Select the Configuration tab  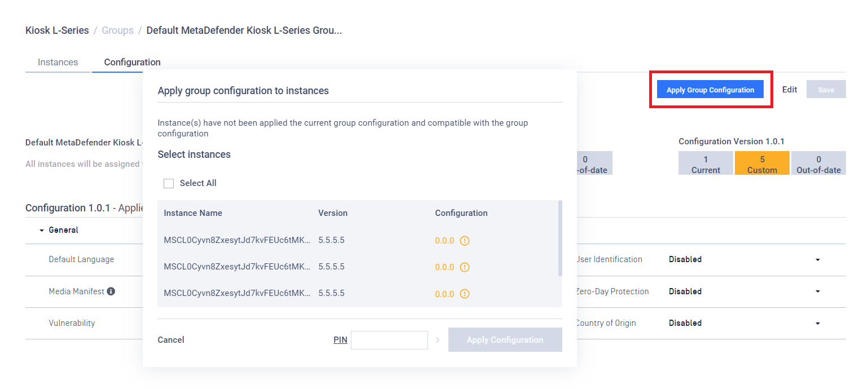click(x=133, y=62)
